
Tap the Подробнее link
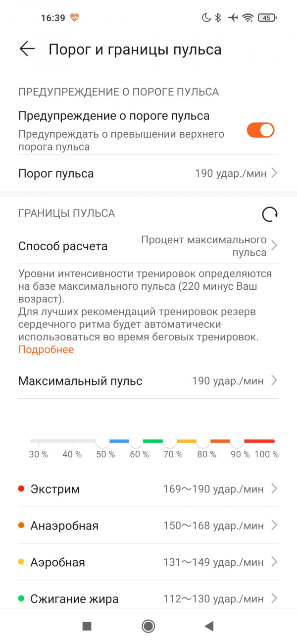(x=46, y=350)
